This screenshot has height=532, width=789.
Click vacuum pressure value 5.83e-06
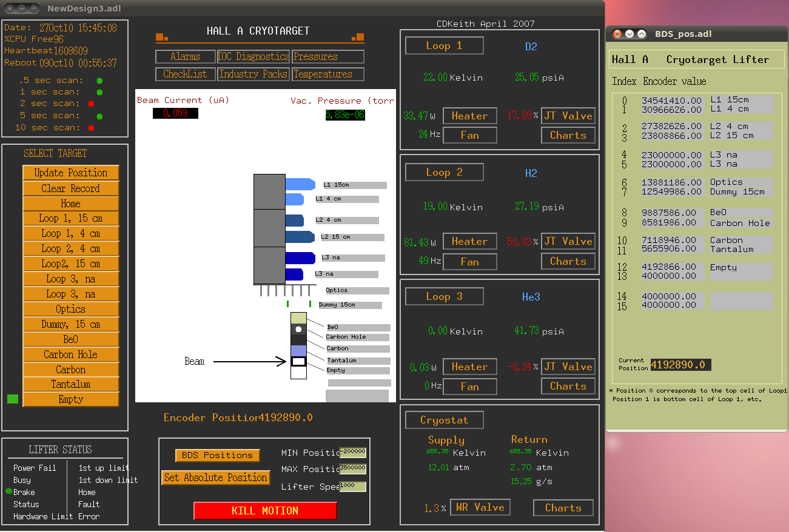pos(345,115)
